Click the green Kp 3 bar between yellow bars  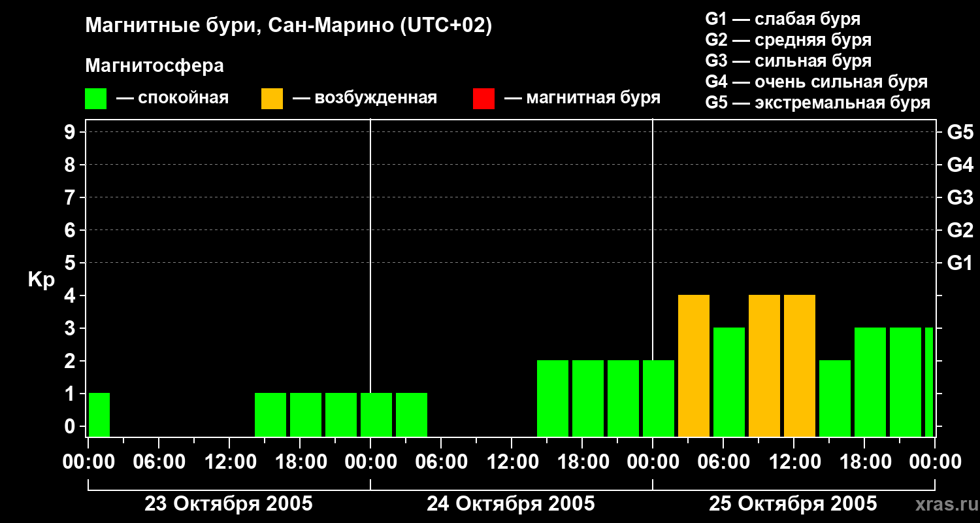(729, 382)
